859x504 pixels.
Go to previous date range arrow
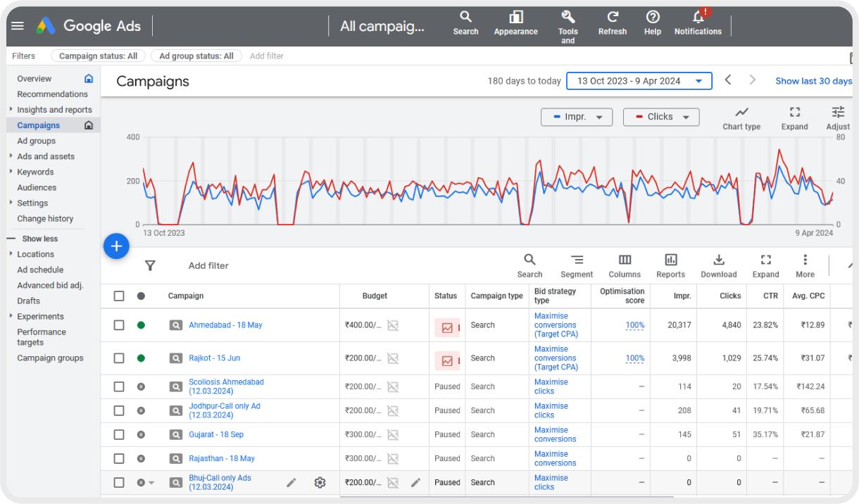tap(728, 80)
